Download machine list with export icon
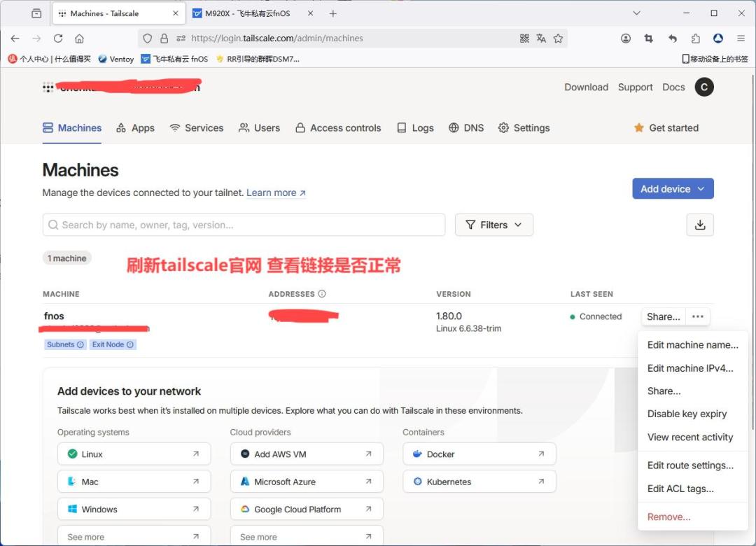Image resolution: width=756 pixels, height=546 pixels. (700, 225)
